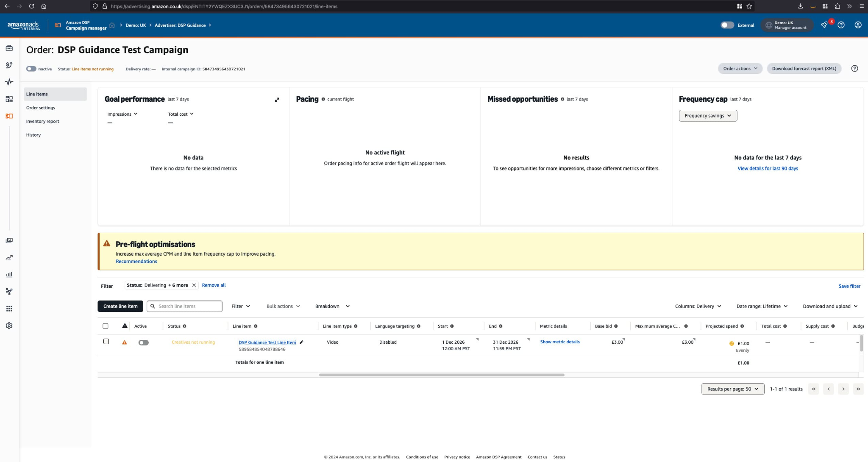Toggle the line item Active switch
868x462 pixels.
[x=143, y=342]
